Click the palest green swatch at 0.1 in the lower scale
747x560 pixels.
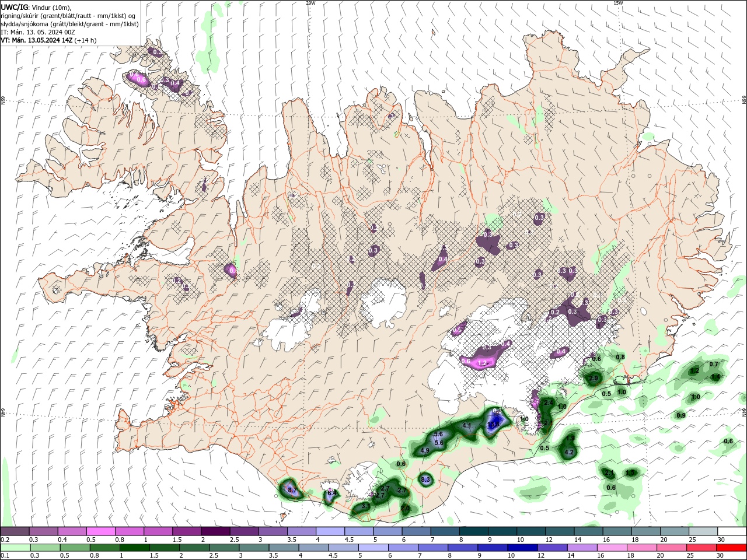coord(15,548)
